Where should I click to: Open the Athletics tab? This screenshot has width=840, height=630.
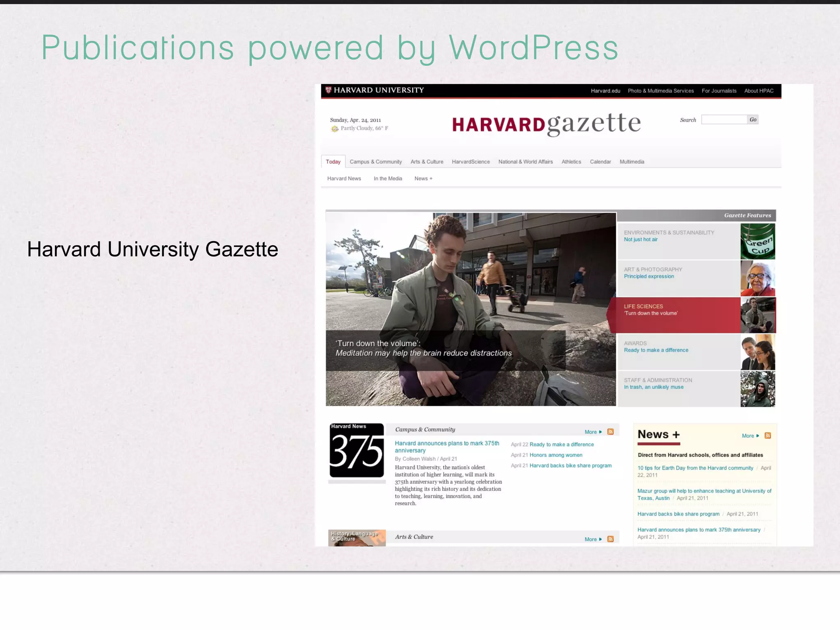point(571,162)
